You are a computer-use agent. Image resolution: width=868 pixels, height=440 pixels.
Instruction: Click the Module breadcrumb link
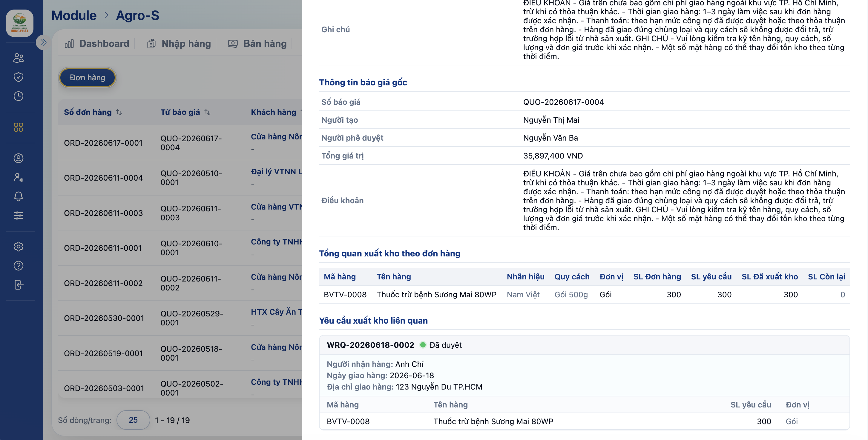pyautogui.click(x=74, y=16)
